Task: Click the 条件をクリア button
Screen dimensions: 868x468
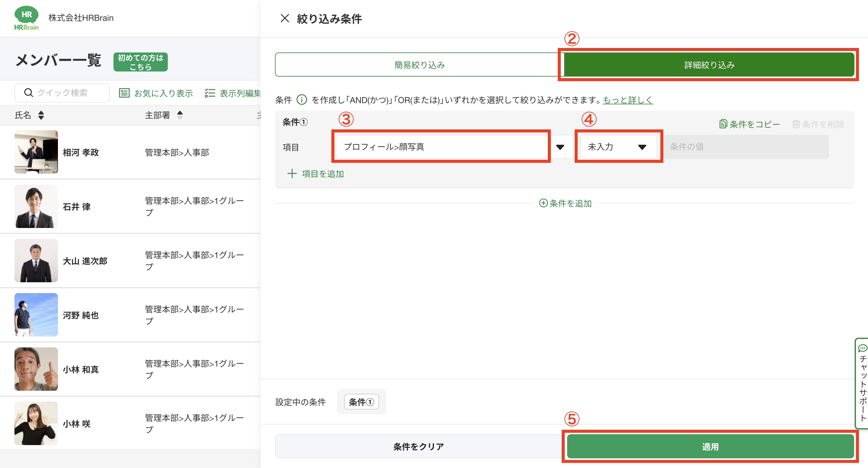Action: pos(418,447)
